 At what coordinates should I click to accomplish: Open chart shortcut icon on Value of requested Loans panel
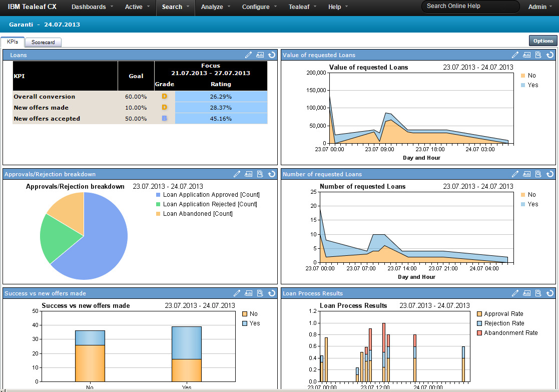click(x=526, y=55)
